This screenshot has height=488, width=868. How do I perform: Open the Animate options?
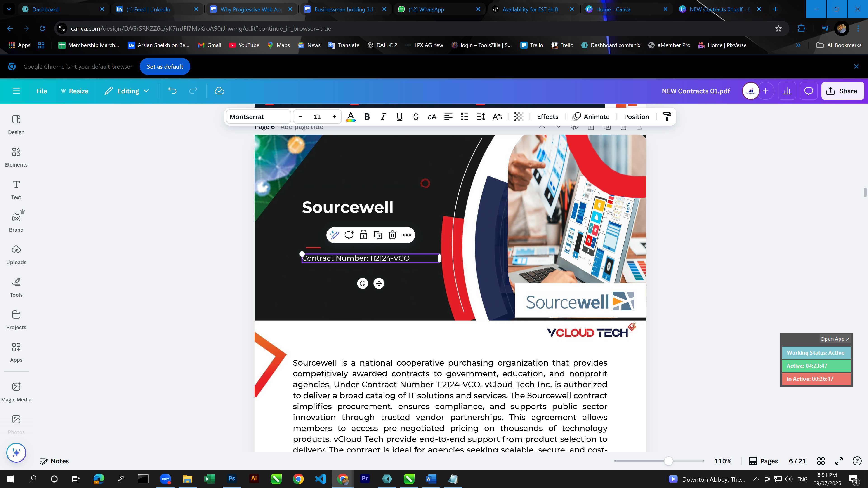point(591,117)
